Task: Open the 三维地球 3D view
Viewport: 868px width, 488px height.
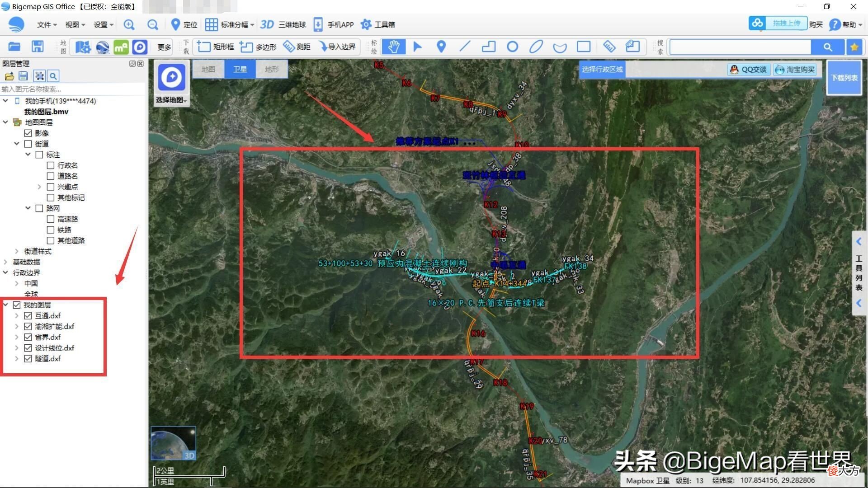Action: [x=283, y=24]
